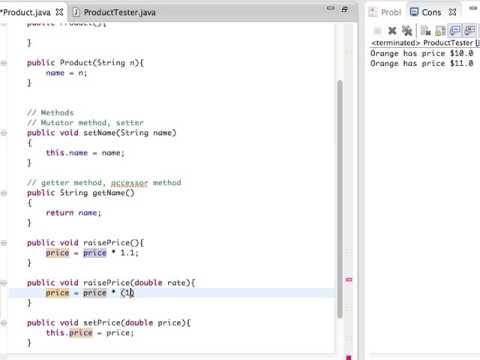Toggle Show Console When Standard Error Changes
480x360 pixels.
pyautogui.click(x=470, y=31)
